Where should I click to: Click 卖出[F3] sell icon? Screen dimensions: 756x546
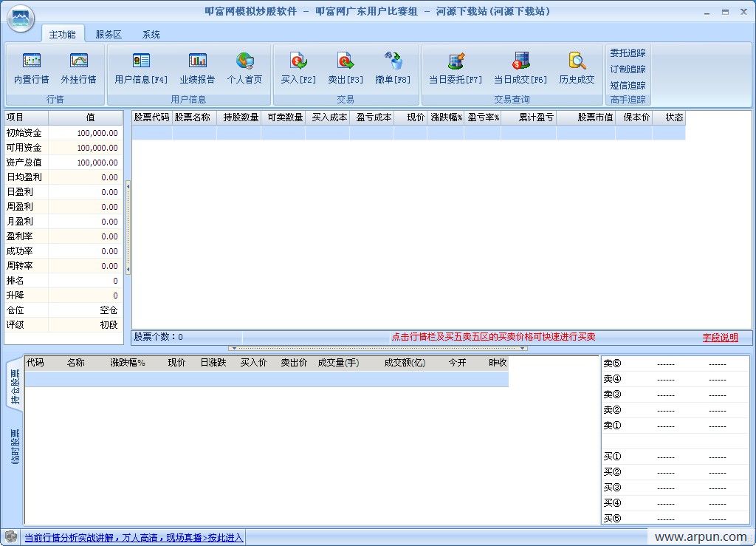tap(346, 61)
